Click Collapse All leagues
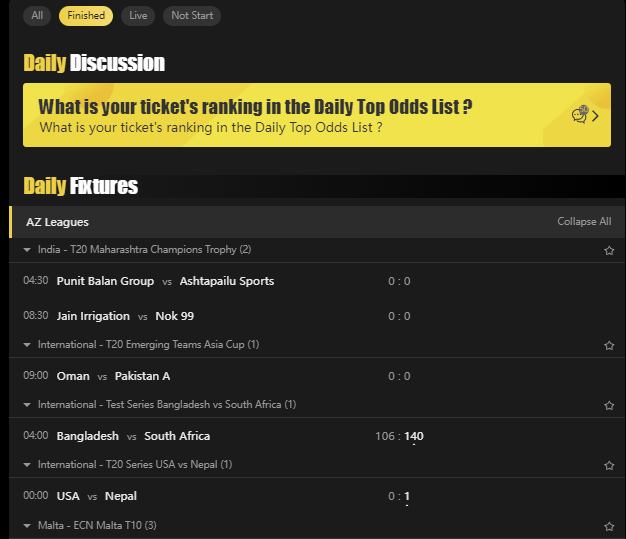Image resolution: width=626 pixels, height=539 pixels. pyautogui.click(x=584, y=222)
